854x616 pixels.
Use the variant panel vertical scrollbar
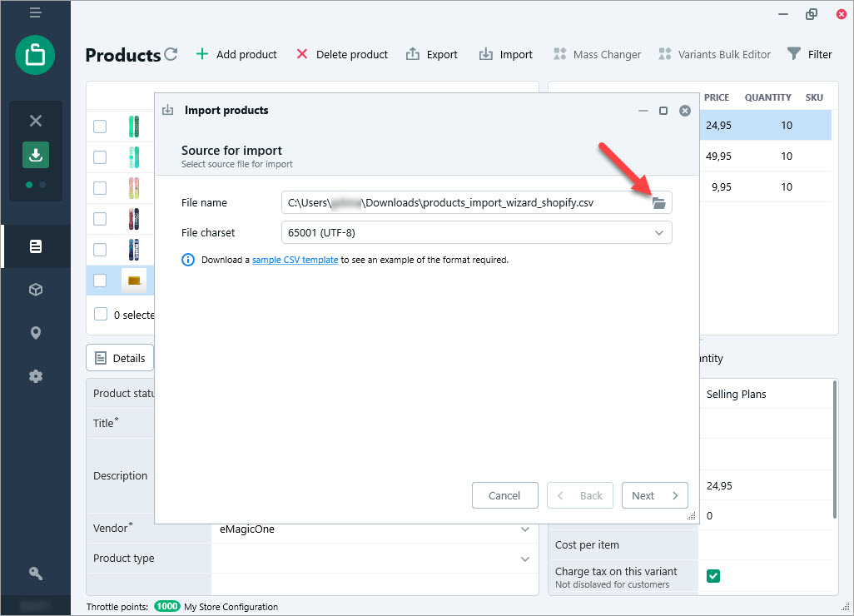click(834, 450)
